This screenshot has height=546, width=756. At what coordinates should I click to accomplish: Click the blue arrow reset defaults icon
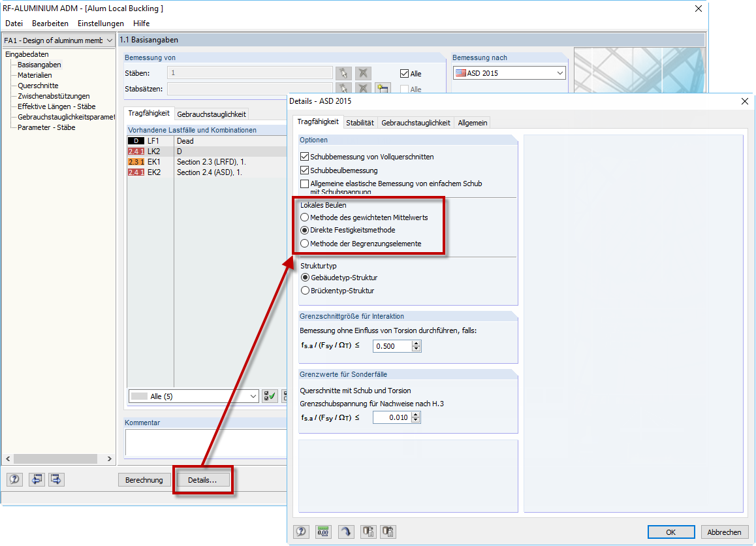pyautogui.click(x=346, y=532)
